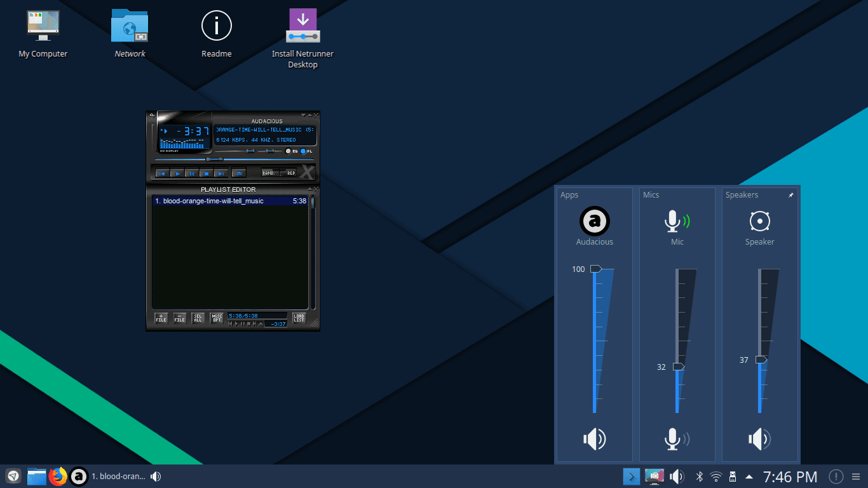This screenshot has width=868, height=488.
Task: Open the Bluetooth tray icon
Action: tap(700, 477)
